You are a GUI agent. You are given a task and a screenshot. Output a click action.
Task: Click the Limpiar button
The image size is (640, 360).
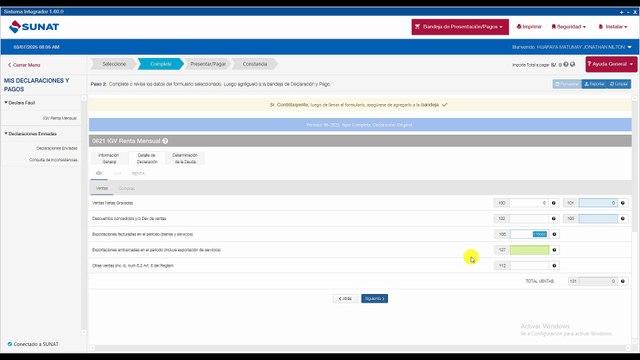click(x=619, y=84)
